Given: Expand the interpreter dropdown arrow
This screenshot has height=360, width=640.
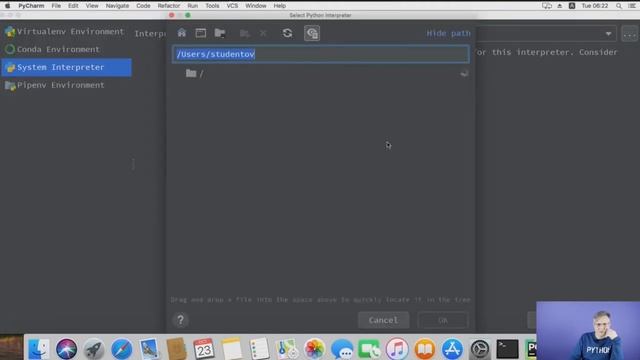Looking at the screenshot, I should coord(608,33).
